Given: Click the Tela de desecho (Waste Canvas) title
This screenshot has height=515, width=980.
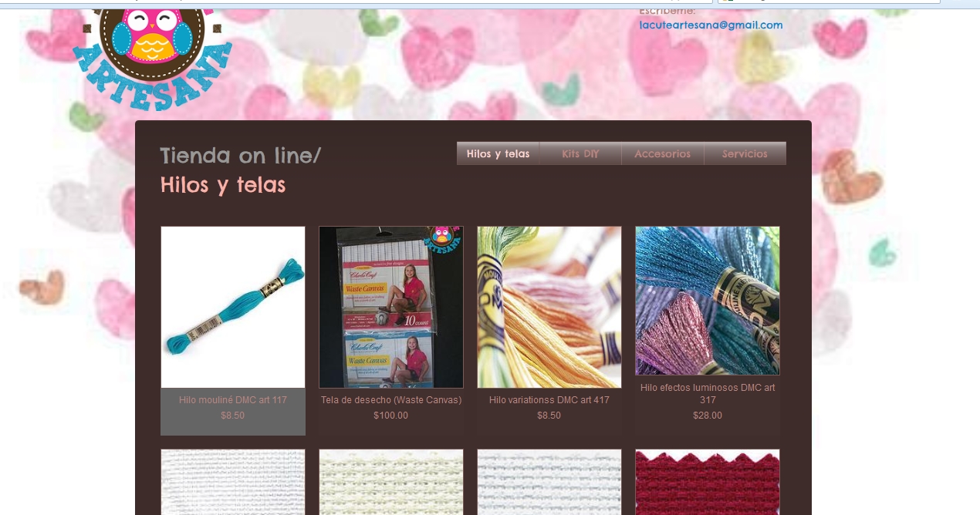Looking at the screenshot, I should [x=391, y=400].
